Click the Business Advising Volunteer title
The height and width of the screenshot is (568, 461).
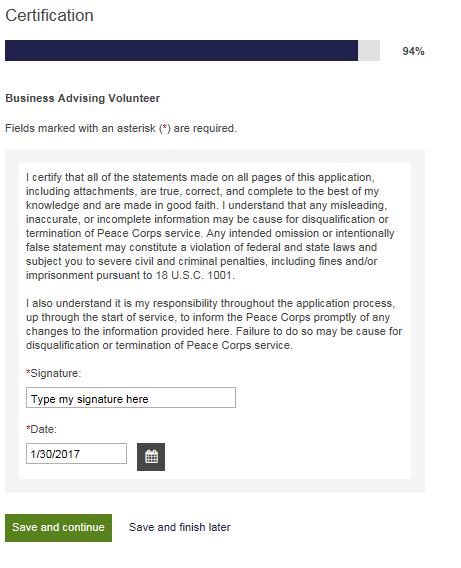tap(83, 98)
